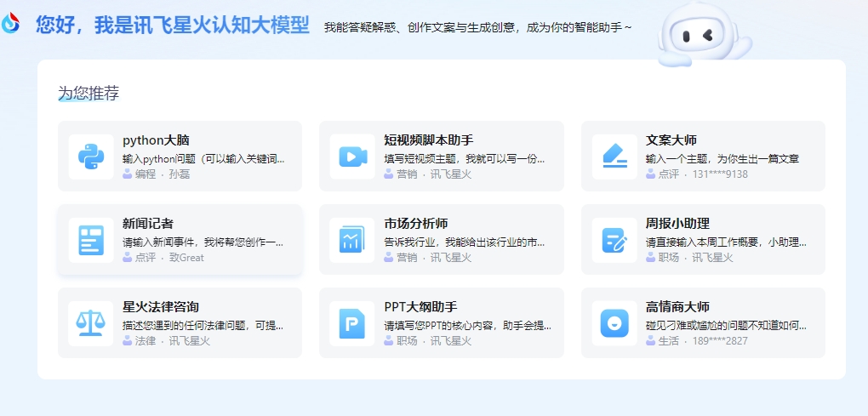
Task: Click the user avatar icon in 新闻记者 card
Action: (128, 257)
